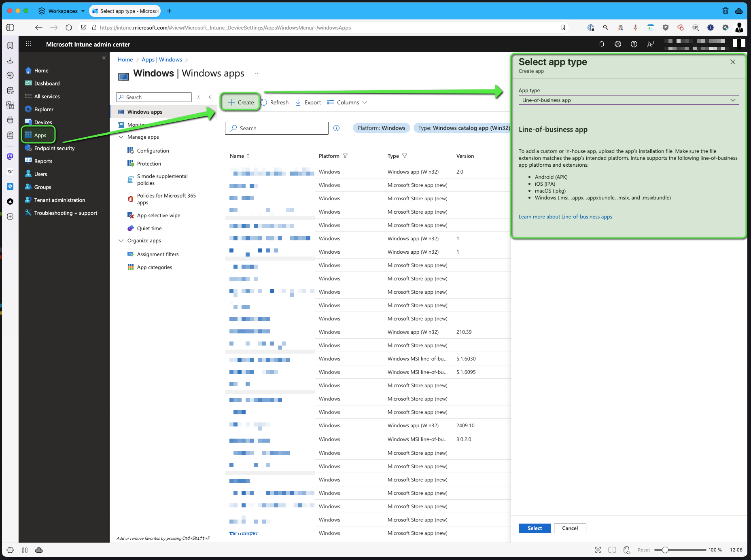Open Learn more about Line-of-business apps link
751x560 pixels.
pos(565,217)
